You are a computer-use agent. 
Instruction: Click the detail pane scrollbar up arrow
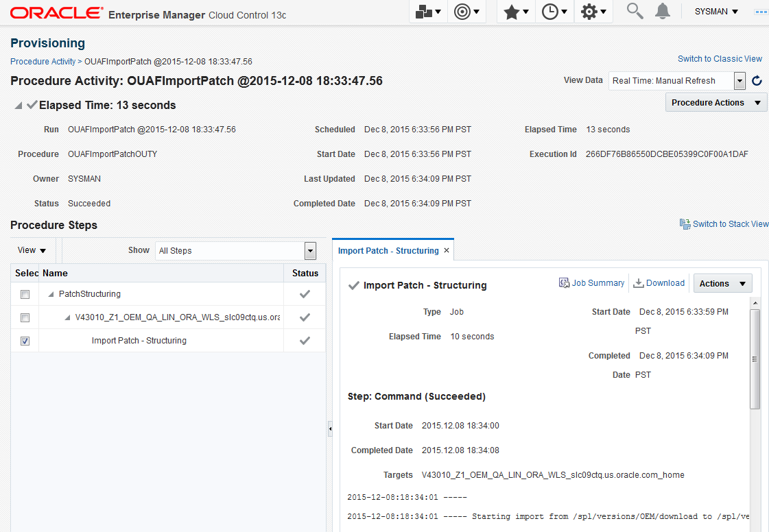click(755, 303)
